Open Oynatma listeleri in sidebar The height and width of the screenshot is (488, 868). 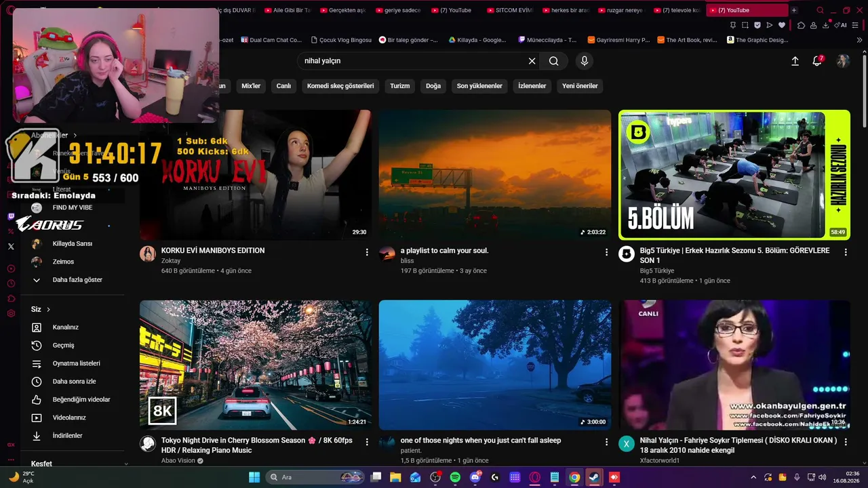point(77,363)
